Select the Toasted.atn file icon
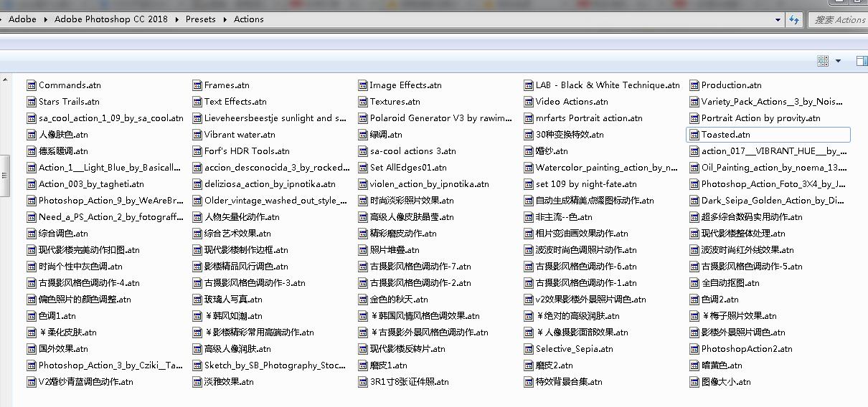This screenshot has height=407, width=868. point(694,135)
